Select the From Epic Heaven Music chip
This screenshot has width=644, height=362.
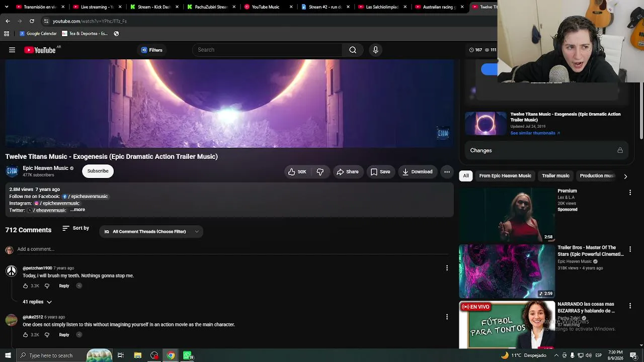[x=505, y=176]
